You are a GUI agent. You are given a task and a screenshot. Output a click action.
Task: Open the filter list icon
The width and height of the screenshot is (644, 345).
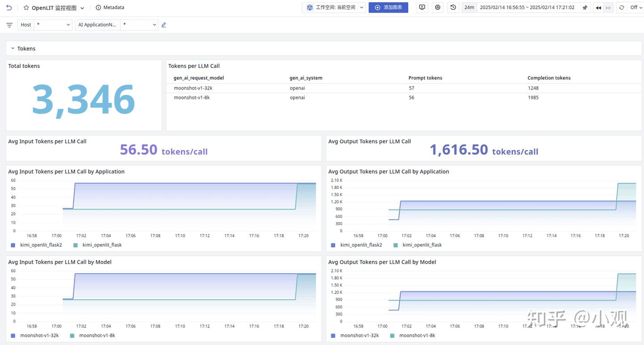point(9,25)
